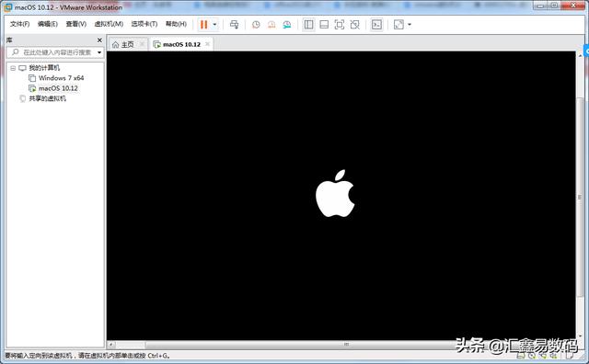
Task: Open the snapshot manager
Action: coord(287,25)
